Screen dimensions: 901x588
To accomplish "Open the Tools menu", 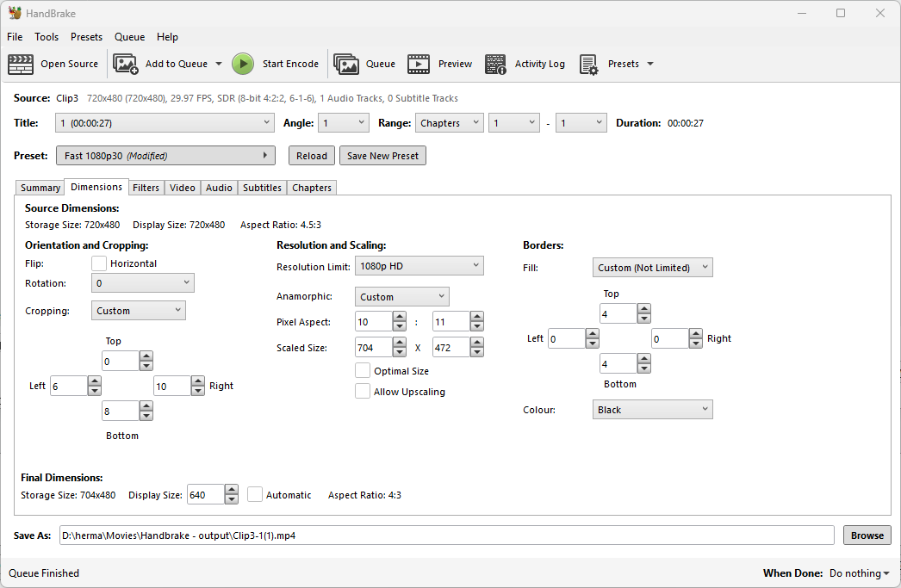I will (x=47, y=37).
